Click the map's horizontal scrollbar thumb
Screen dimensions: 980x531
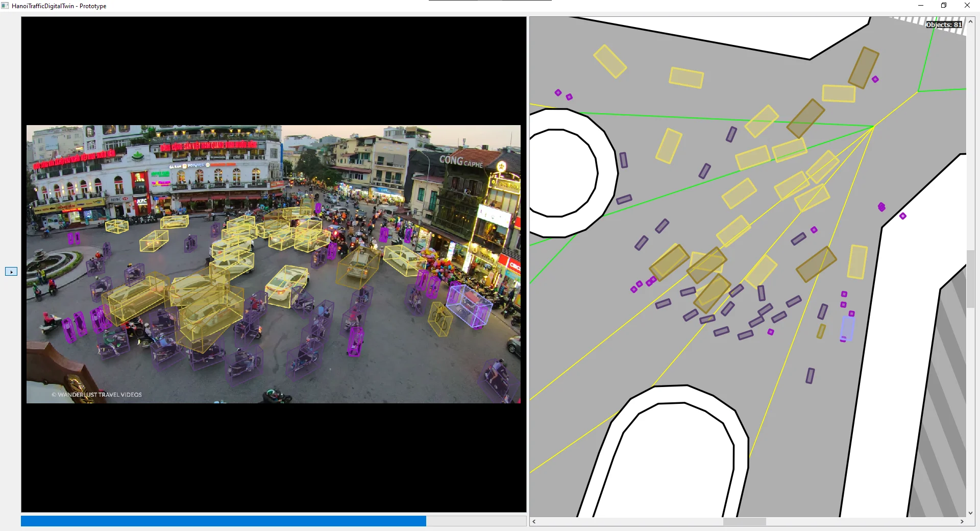click(x=744, y=521)
